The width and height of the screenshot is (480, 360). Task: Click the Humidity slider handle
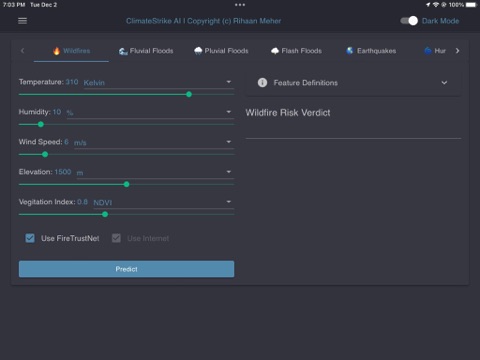[41, 124]
